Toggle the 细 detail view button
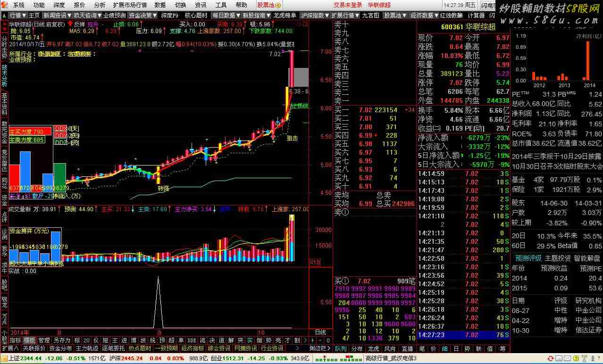This screenshot has height=364, width=603. (x=445, y=348)
